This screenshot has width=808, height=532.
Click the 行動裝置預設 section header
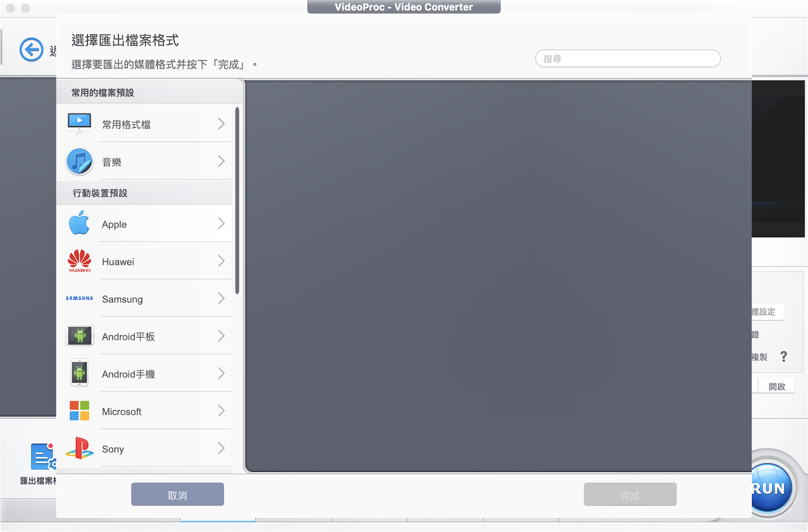[x=144, y=193]
